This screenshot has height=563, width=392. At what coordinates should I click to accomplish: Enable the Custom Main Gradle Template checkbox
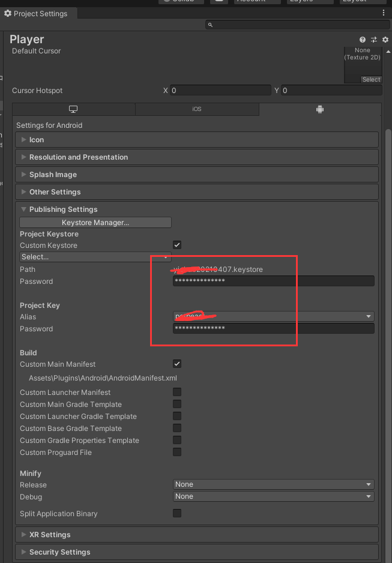click(176, 404)
